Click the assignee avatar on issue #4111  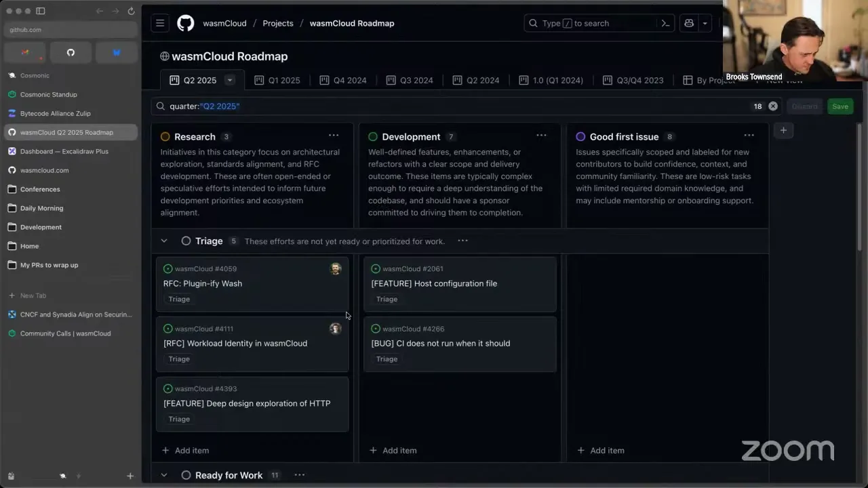(x=336, y=329)
